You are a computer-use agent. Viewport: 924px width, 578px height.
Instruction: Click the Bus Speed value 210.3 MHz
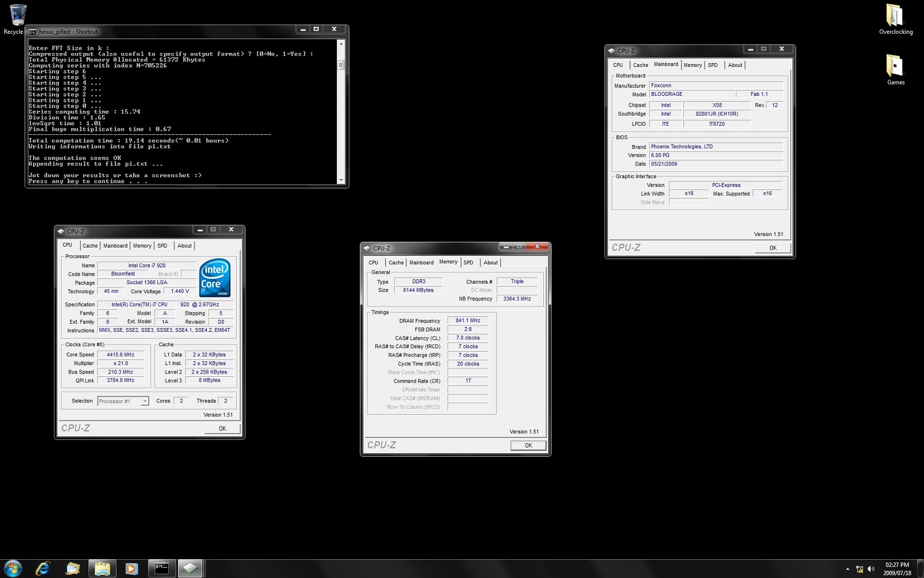click(x=120, y=371)
